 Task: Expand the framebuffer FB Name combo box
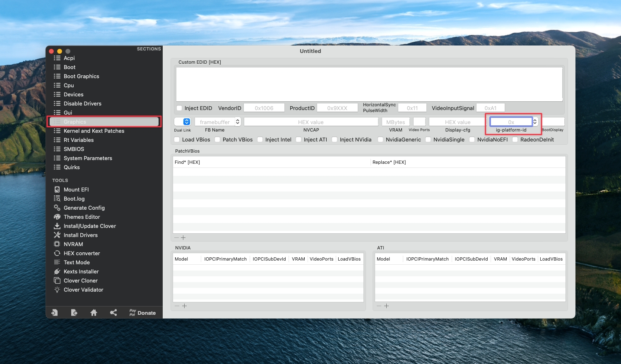tap(238, 122)
